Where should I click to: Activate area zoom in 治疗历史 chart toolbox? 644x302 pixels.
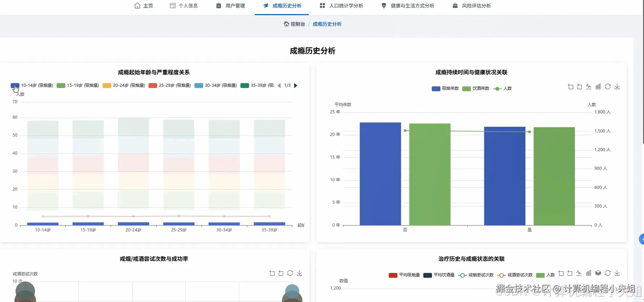point(561,273)
